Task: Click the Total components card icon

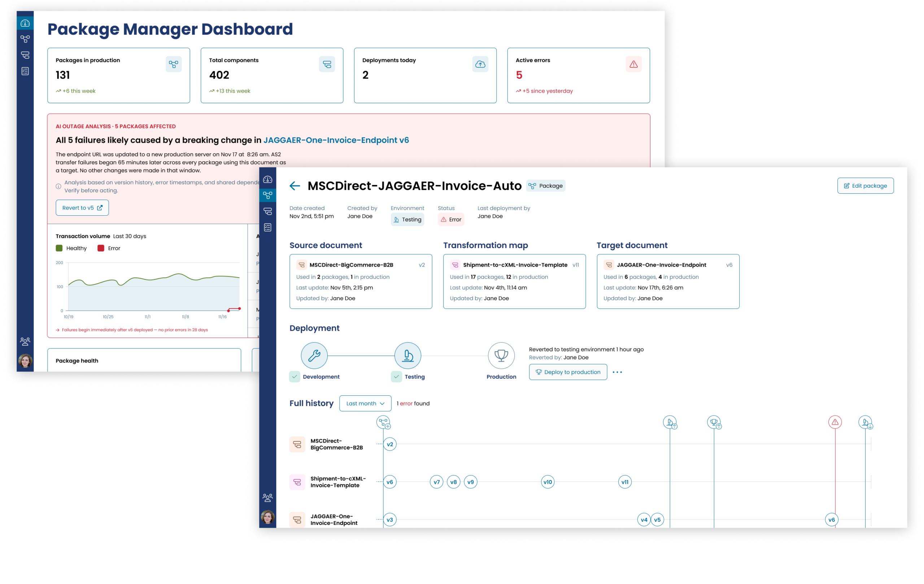Action: pyautogui.click(x=327, y=64)
